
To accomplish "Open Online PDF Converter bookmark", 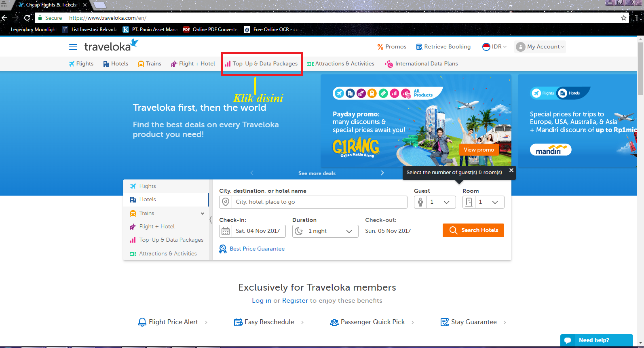I will [211, 30].
